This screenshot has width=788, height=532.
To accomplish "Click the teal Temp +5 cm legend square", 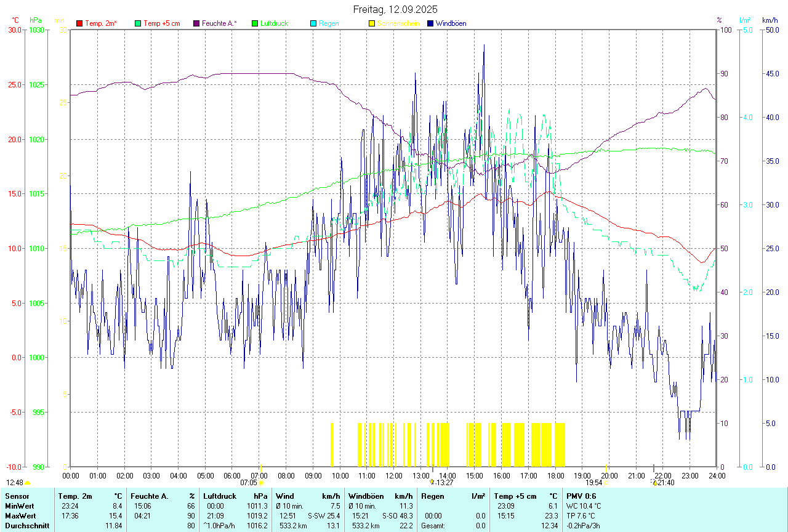I will pyautogui.click(x=138, y=23).
